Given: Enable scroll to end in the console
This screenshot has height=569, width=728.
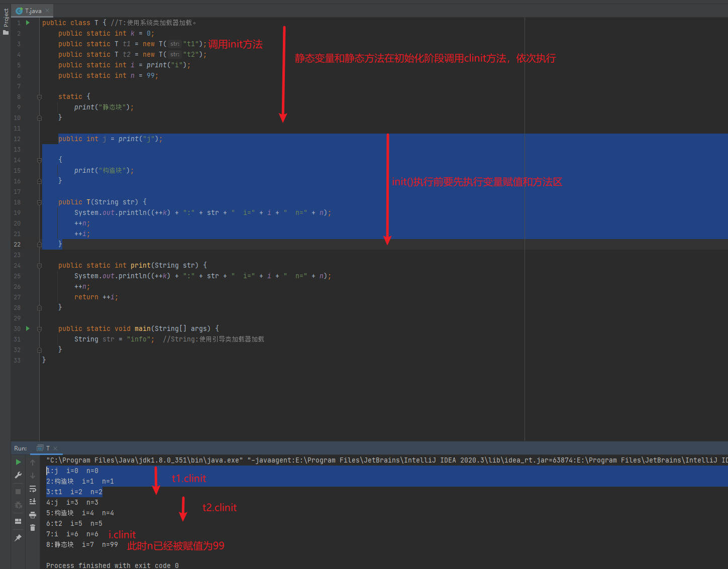Looking at the screenshot, I should click(33, 502).
